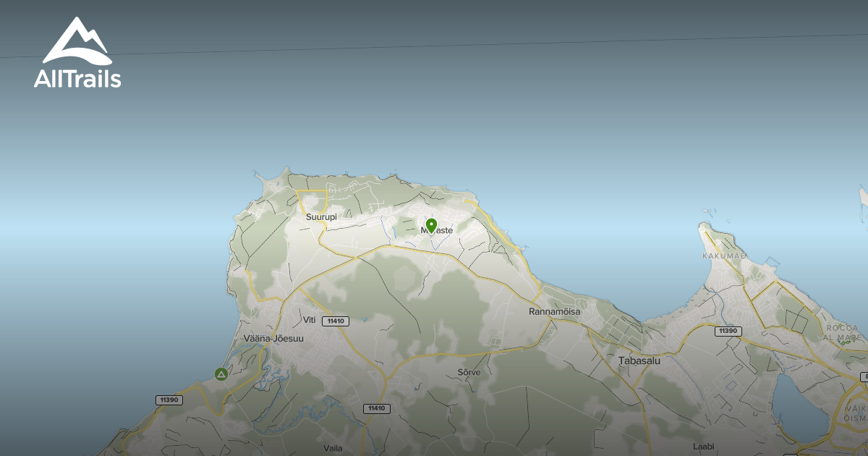The height and width of the screenshot is (456, 868).
Task: Click the Sõrve village label
Action: [469, 372]
